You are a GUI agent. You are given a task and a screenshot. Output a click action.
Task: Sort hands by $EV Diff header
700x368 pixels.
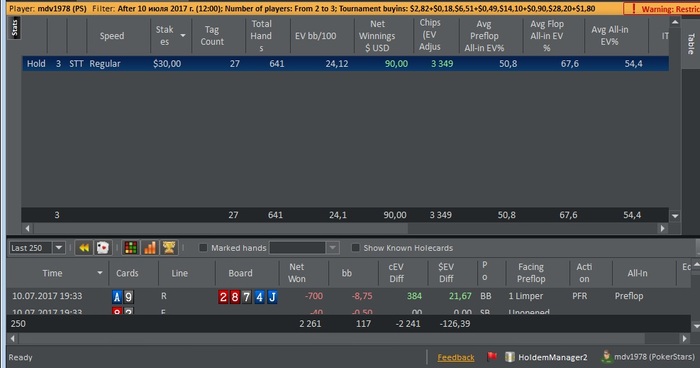point(446,273)
